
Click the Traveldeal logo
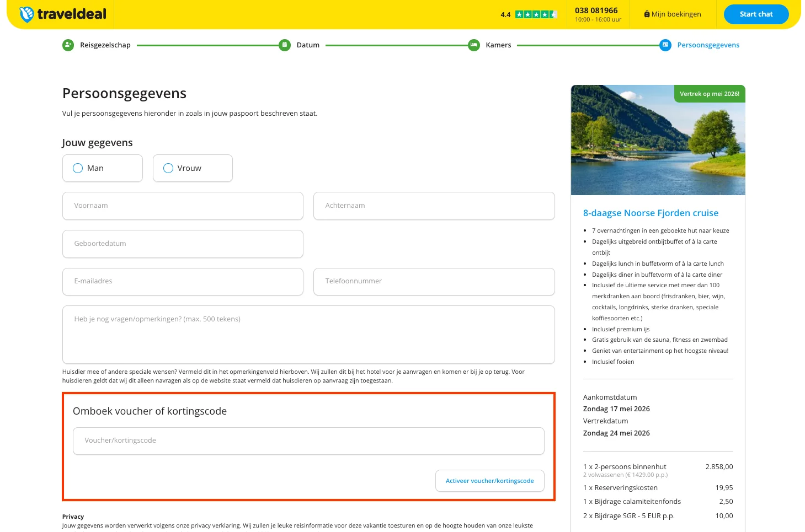click(62, 14)
